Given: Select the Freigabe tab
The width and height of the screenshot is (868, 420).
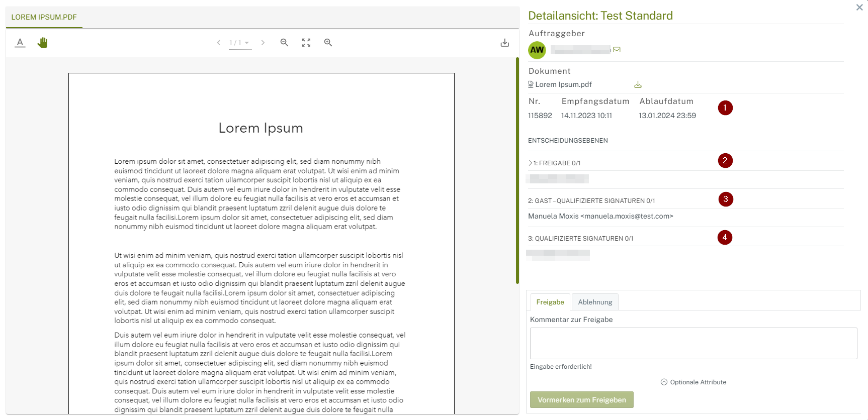Looking at the screenshot, I should tap(550, 302).
